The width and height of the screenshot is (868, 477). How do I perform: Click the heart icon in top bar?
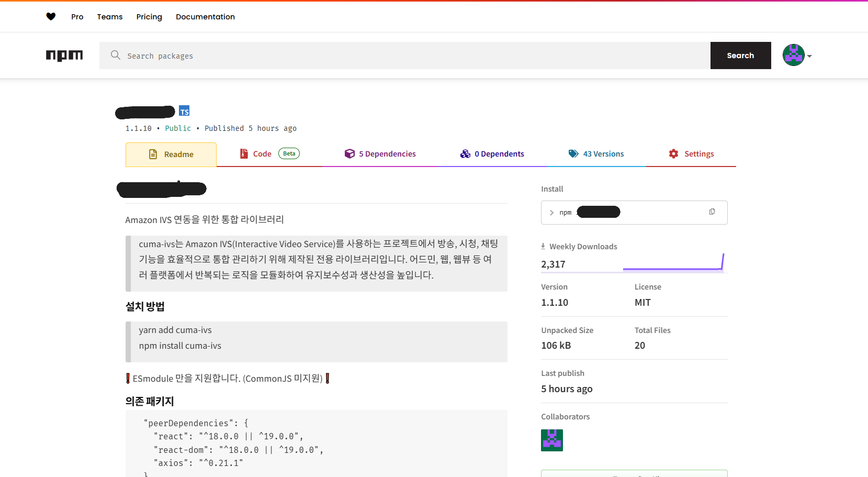(x=51, y=17)
